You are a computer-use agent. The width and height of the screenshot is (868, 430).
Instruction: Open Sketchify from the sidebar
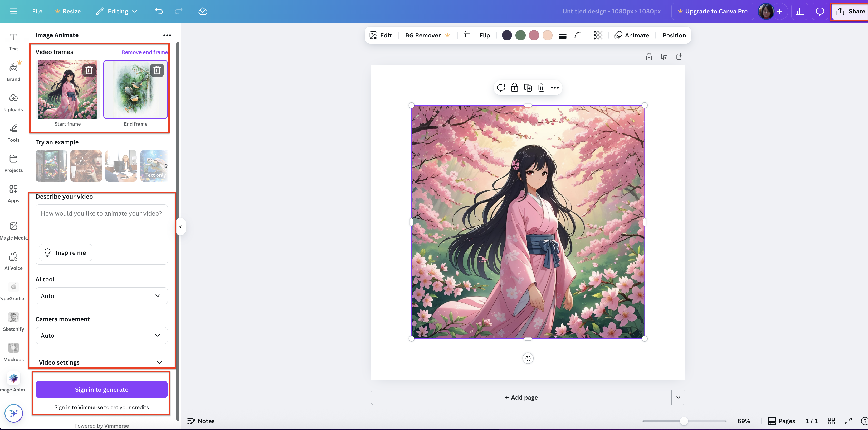click(x=13, y=321)
